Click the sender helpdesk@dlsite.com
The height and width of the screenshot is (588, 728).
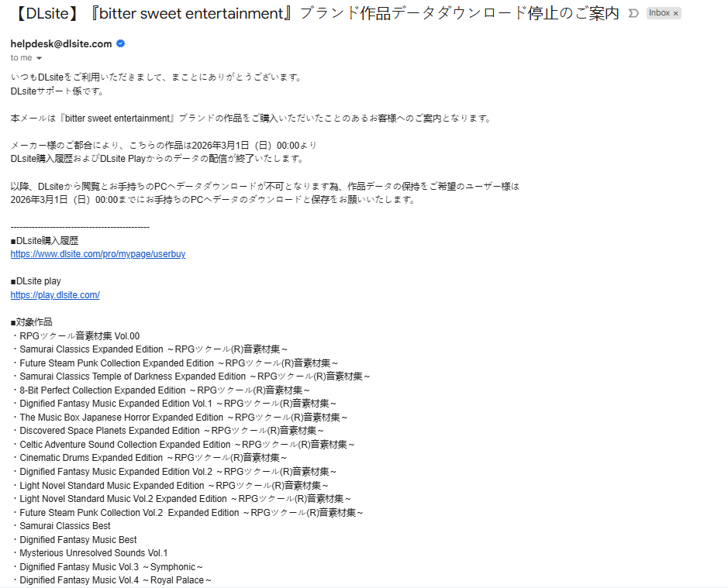click(x=61, y=44)
